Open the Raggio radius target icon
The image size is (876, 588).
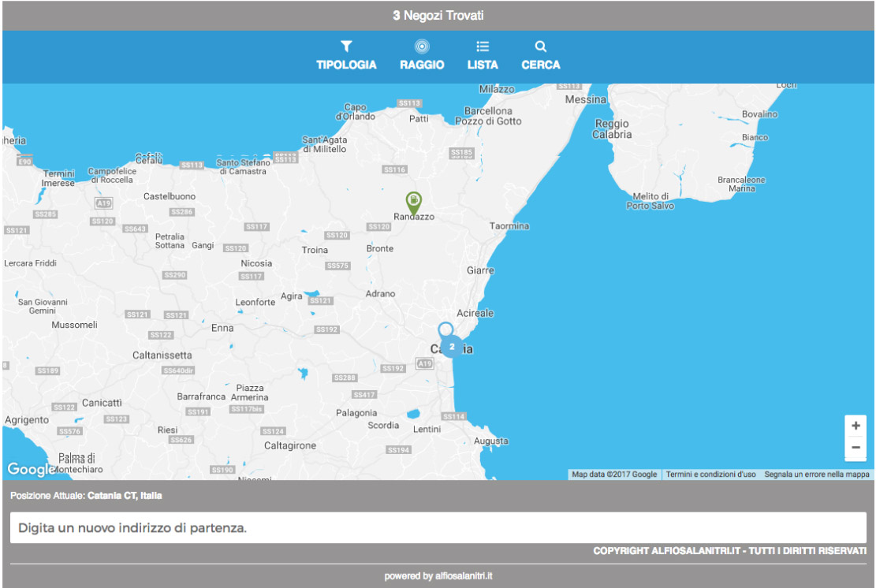point(422,47)
